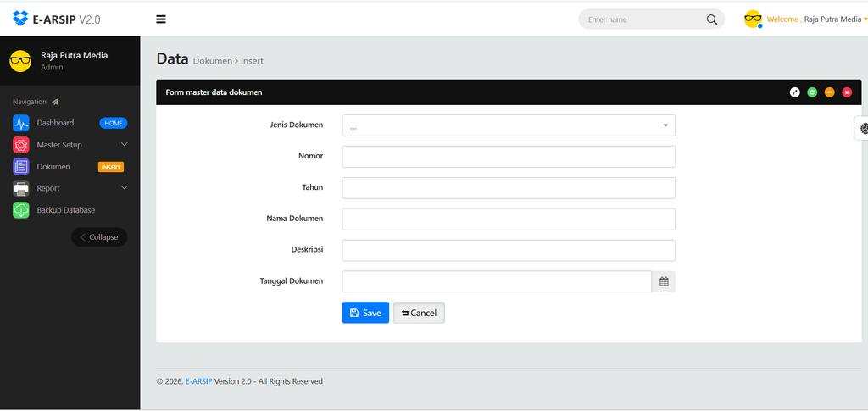Click the orange minimize panel icon
This screenshot has width=868, height=411.
(x=829, y=92)
